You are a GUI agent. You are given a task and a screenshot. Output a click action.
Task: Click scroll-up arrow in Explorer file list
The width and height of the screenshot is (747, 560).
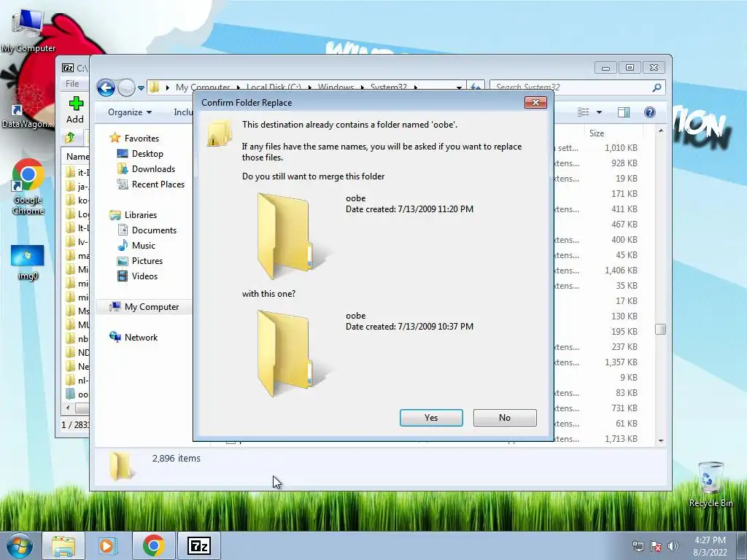click(x=661, y=131)
